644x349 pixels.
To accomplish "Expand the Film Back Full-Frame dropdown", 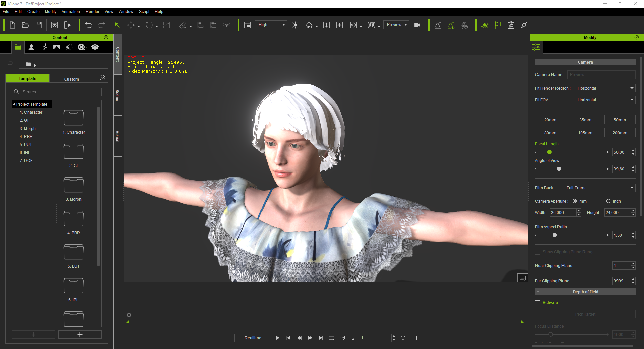I will point(599,188).
